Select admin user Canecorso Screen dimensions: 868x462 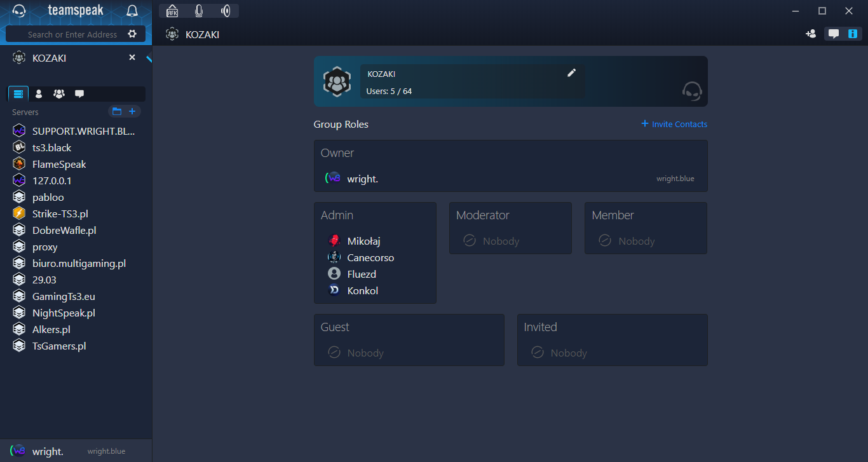click(x=370, y=258)
